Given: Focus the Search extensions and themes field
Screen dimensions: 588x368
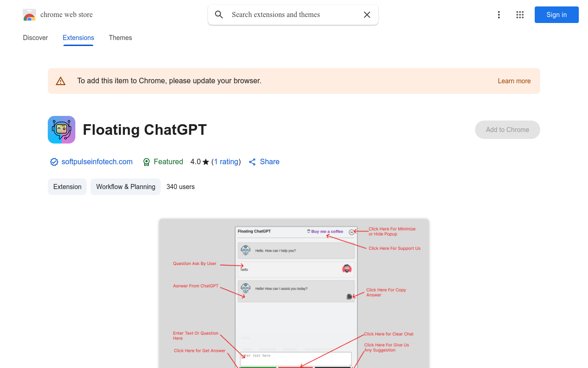Looking at the screenshot, I should [x=293, y=15].
